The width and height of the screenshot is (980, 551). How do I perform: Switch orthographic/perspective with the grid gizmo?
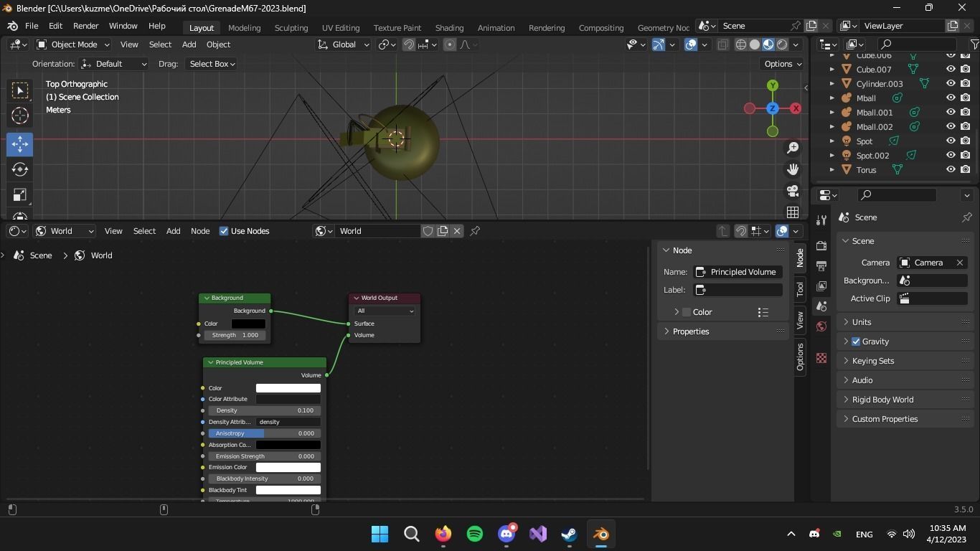pos(793,212)
